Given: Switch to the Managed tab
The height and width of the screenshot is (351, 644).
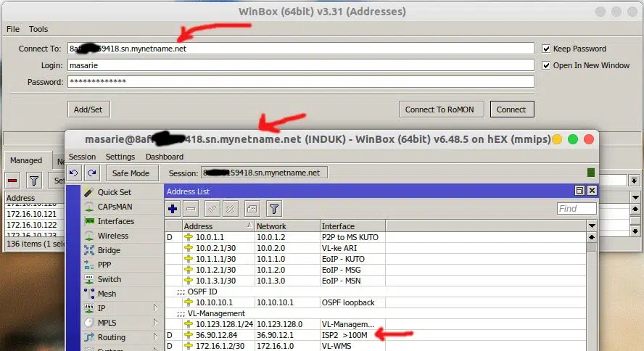Looking at the screenshot, I should (26, 160).
